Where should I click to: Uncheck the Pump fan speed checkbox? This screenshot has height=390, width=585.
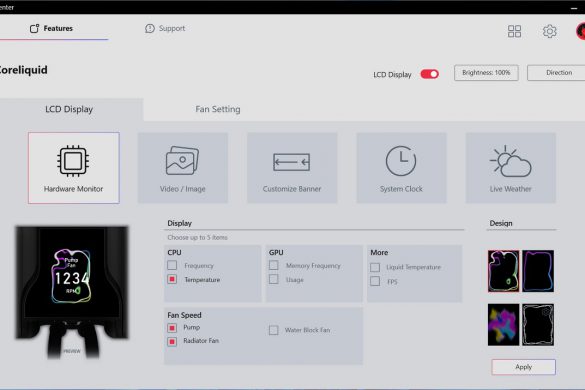[172, 328]
